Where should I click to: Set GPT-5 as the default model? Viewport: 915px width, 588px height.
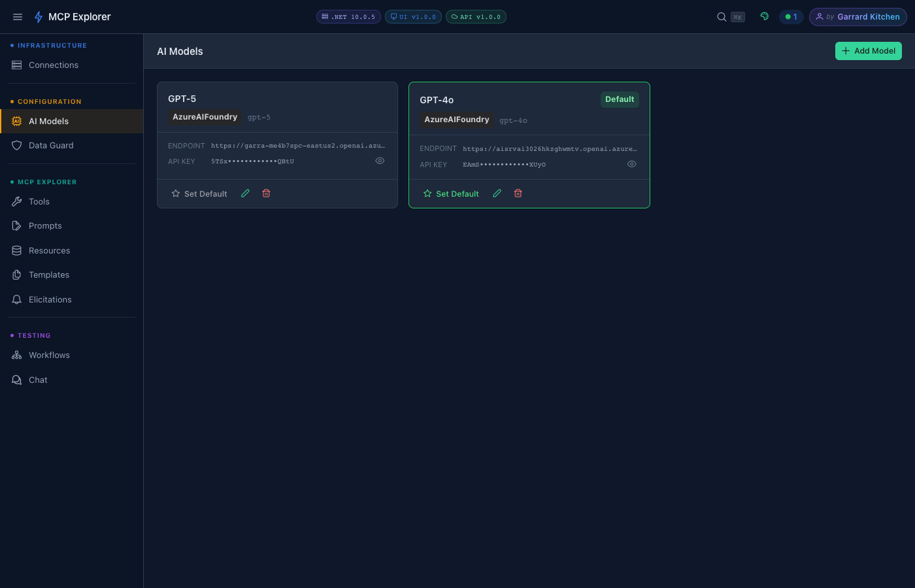click(x=199, y=193)
